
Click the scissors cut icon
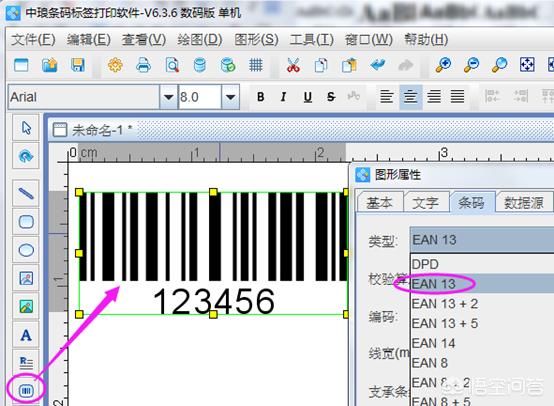click(293, 65)
